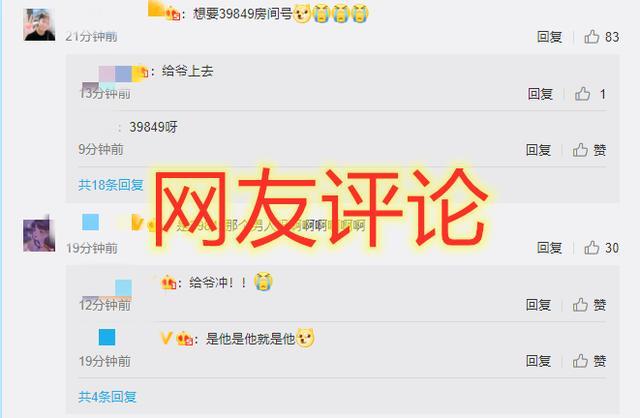
Task: Click crown badge beside 给爷冲 commenter
Action: coord(169,282)
